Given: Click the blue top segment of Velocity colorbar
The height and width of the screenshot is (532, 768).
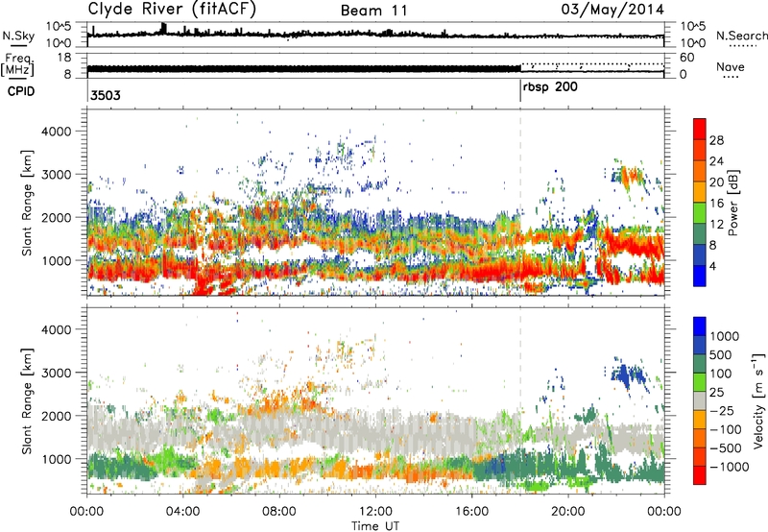Looking at the screenshot, I should tap(700, 326).
